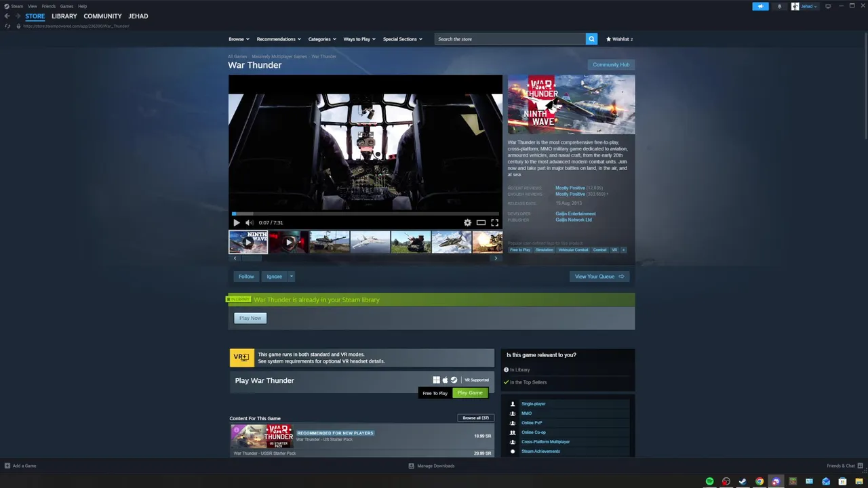Open Google Chrome from the taskbar

759,481
